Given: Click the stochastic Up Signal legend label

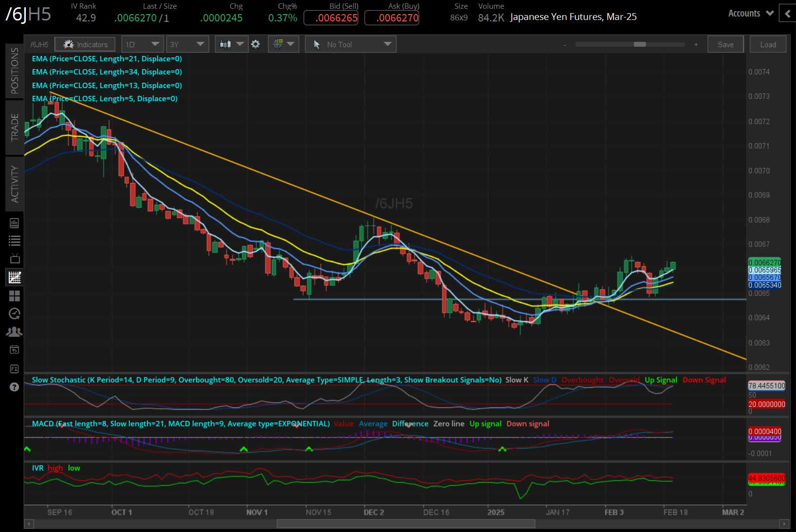Looking at the screenshot, I should (x=661, y=380).
